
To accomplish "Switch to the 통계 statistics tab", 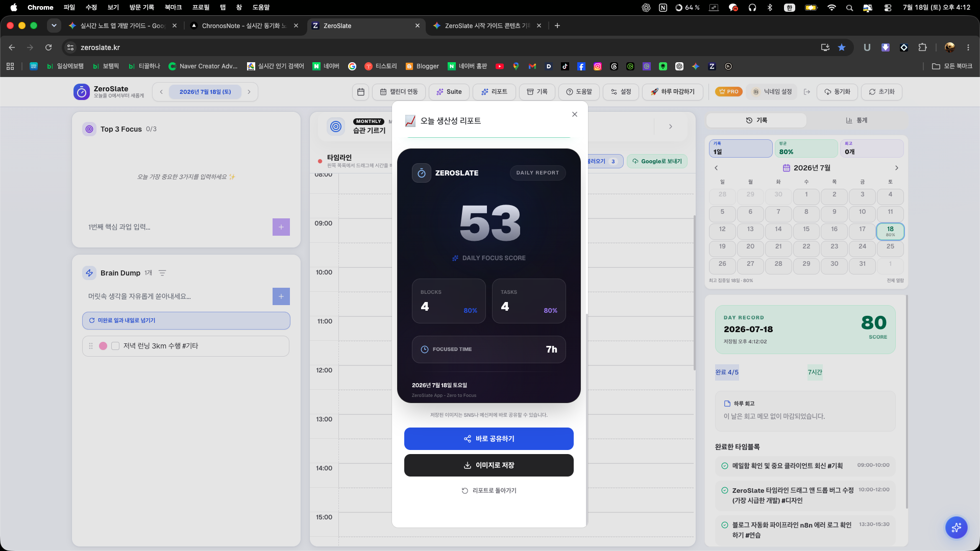I will click(x=856, y=120).
